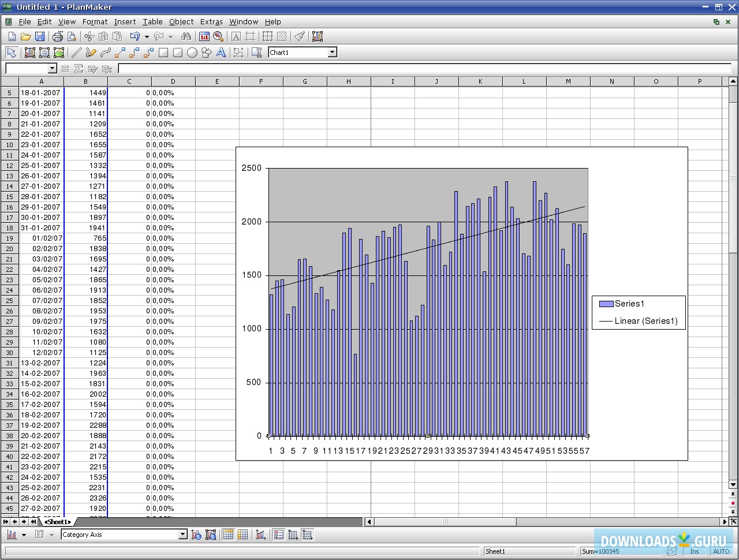The height and width of the screenshot is (560, 739).
Task: Open the Category Axis dropdown
Action: 182,534
